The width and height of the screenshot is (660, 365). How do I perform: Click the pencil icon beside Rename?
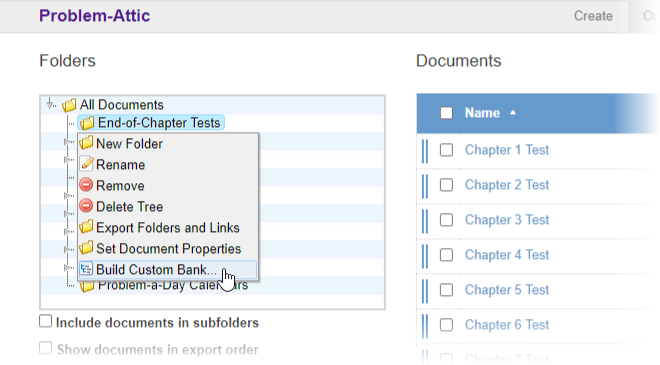point(86,164)
